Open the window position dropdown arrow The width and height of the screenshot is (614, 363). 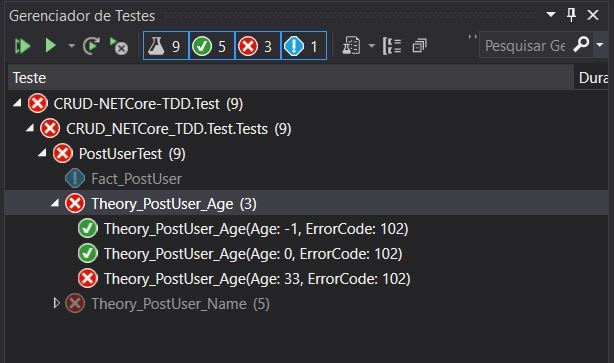[x=551, y=15]
